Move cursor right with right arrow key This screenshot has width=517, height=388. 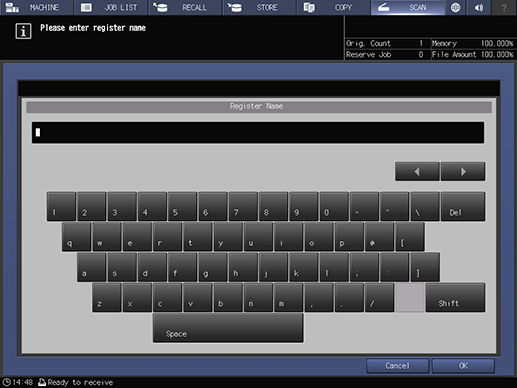point(463,171)
